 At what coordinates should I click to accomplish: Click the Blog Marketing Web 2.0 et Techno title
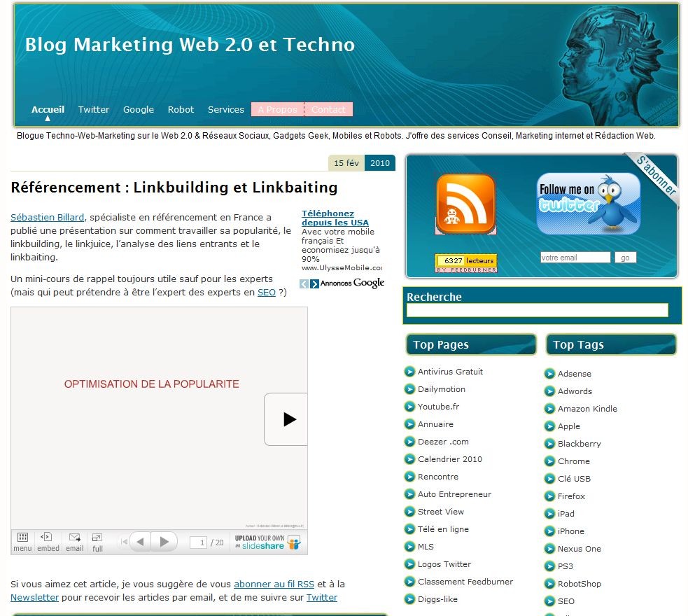190,45
